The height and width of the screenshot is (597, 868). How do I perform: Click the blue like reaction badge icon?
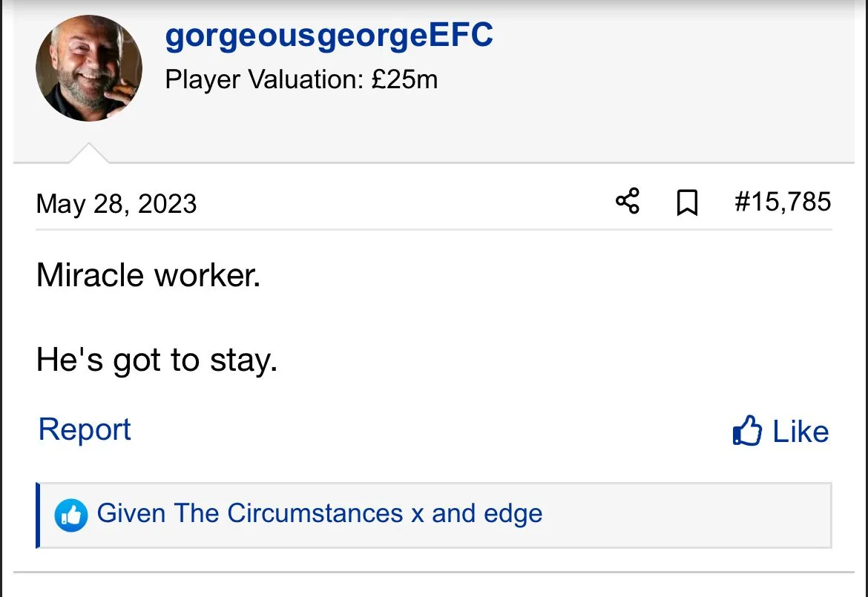point(71,515)
